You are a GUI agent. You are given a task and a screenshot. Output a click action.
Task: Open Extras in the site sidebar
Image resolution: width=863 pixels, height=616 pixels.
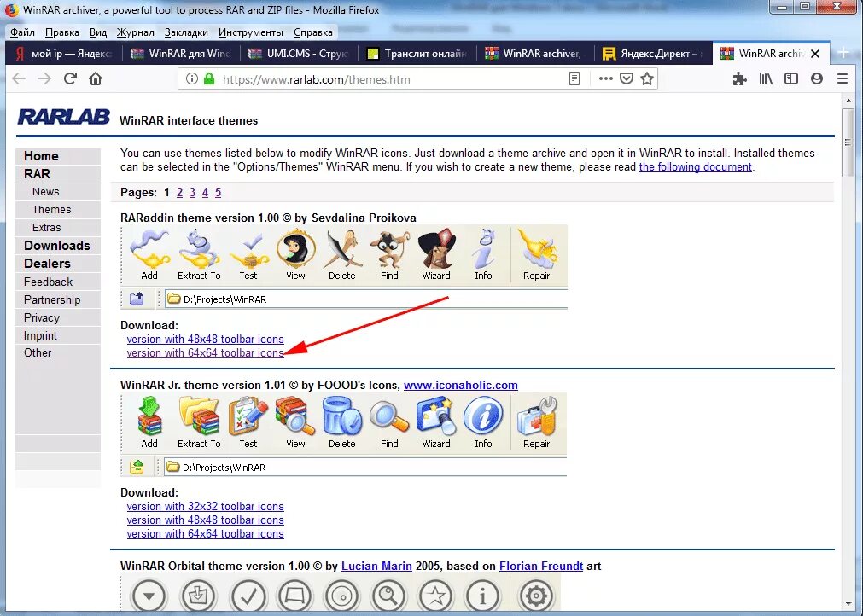pos(47,227)
